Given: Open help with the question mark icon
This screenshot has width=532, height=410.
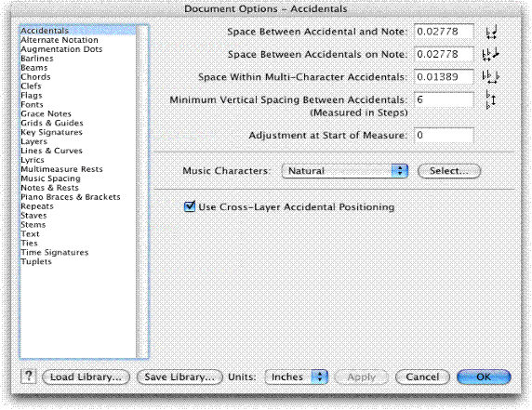Looking at the screenshot, I should point(29,377).
